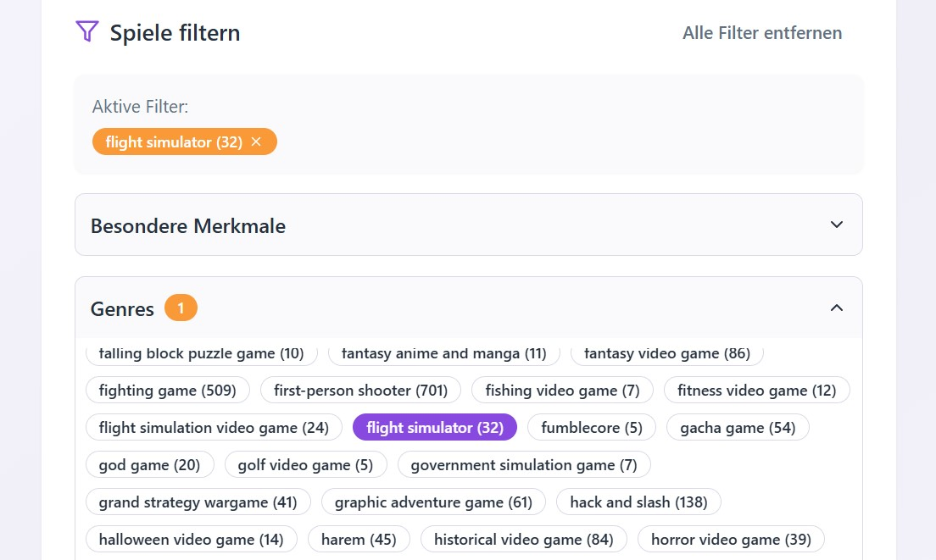Activate the god game filter
The width and height of the screenshot is (936, 560).
[x=149, y=464]
